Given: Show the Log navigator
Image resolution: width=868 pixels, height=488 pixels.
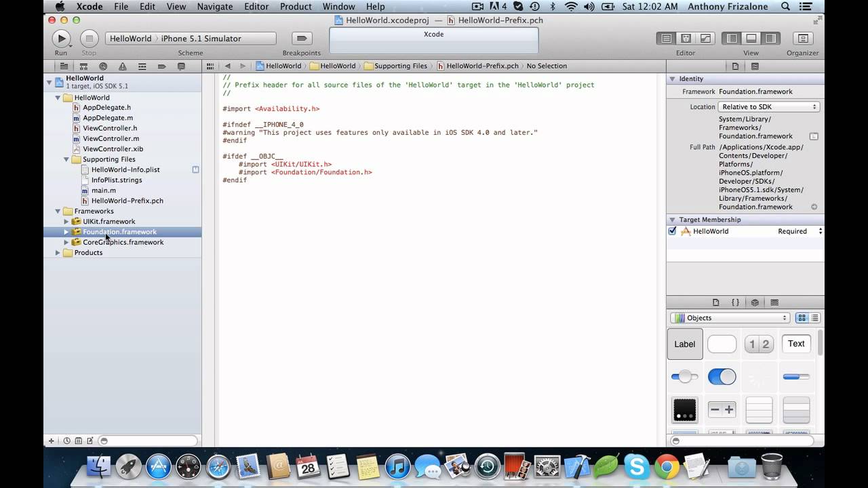Looking at the screenshot, I should coord(181,66).
